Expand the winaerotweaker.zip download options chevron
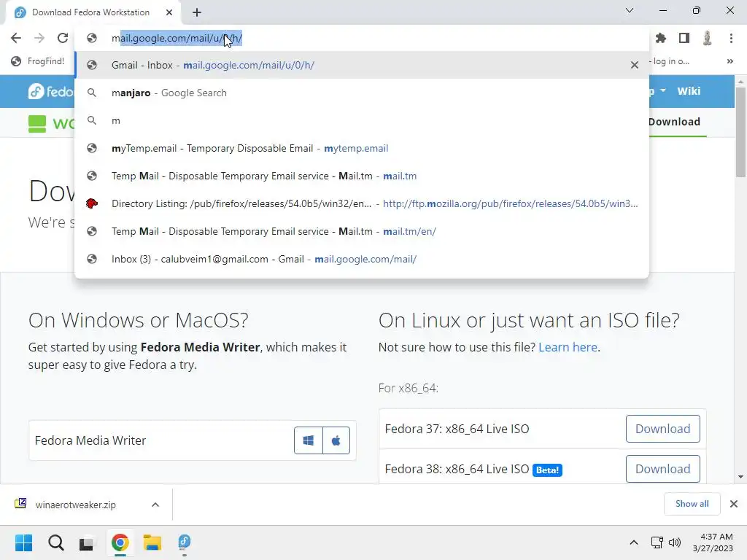 (x=155, y=505)
